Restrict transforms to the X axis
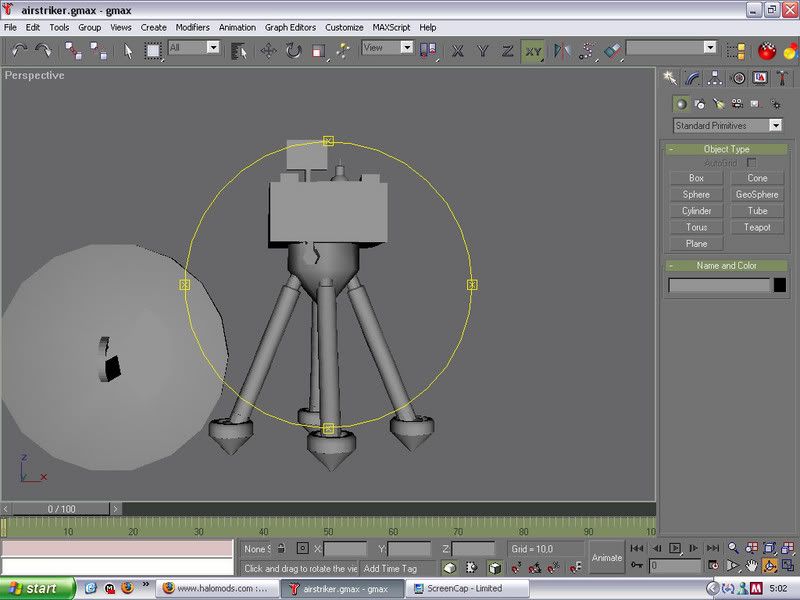800x600 pixels. tap(458, 51)
